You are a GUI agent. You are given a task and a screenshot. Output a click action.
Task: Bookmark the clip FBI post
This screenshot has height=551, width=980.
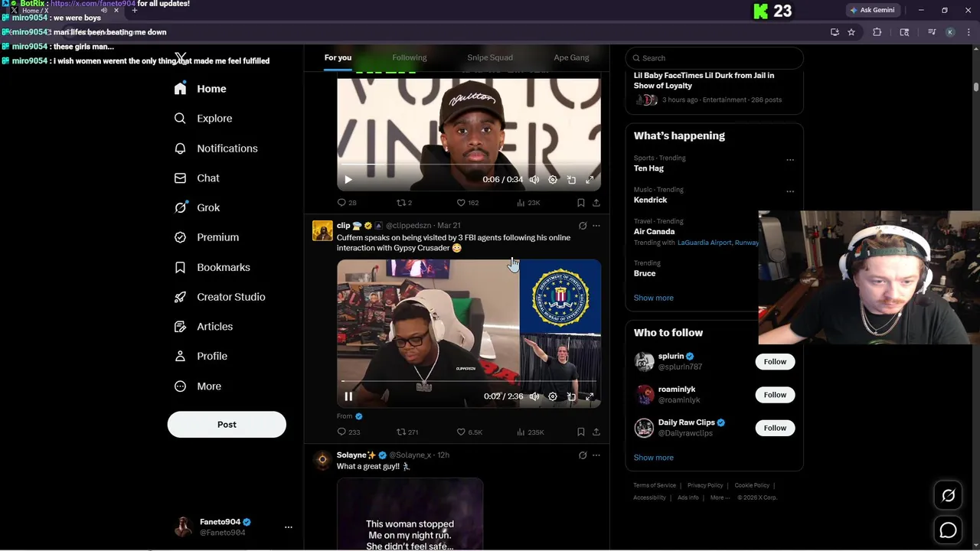[x=580, y=432]
